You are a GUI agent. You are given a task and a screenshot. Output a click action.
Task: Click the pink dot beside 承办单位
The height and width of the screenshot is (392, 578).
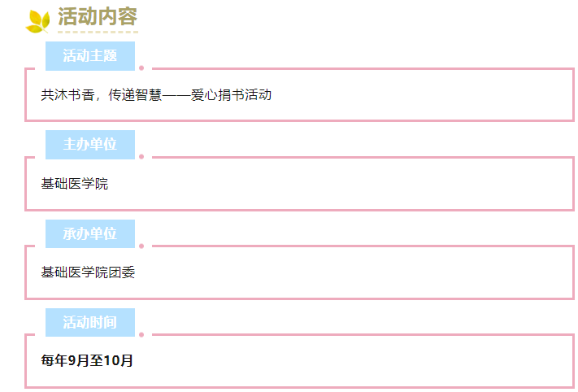pos(141,246)
